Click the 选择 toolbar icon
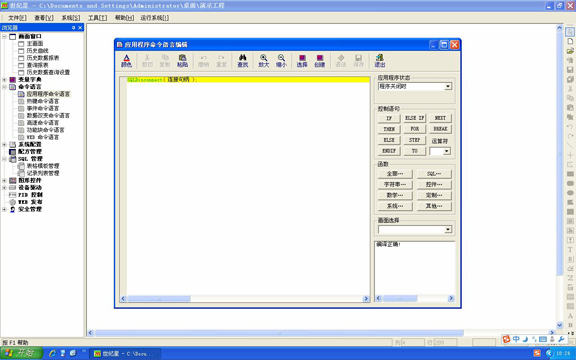The height and width of the screenshot is (360, 576). [302, 61]
